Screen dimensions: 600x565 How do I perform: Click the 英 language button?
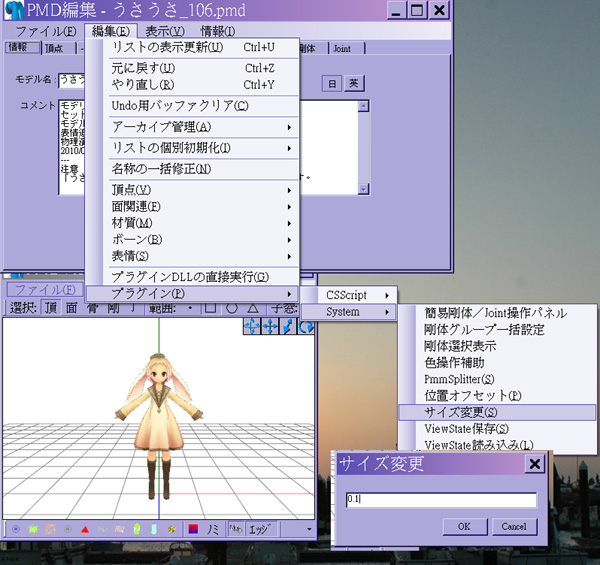[x=354, y=83]
